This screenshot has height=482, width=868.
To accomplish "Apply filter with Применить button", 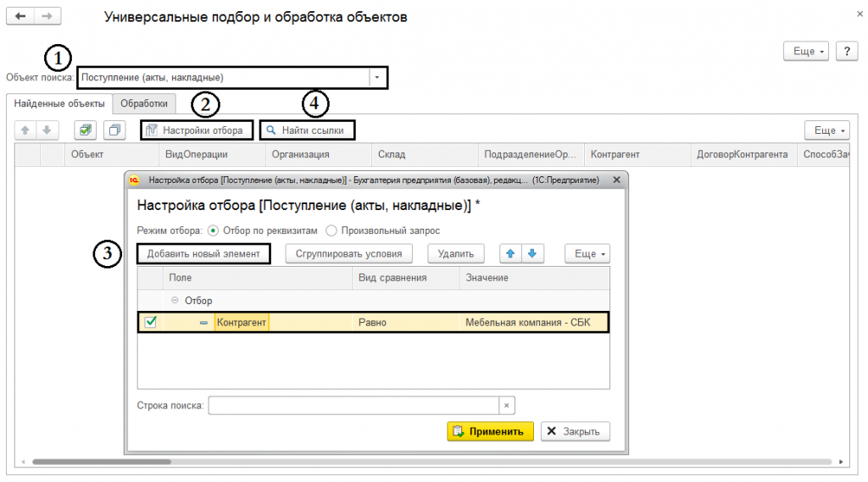I will point(491,431).
